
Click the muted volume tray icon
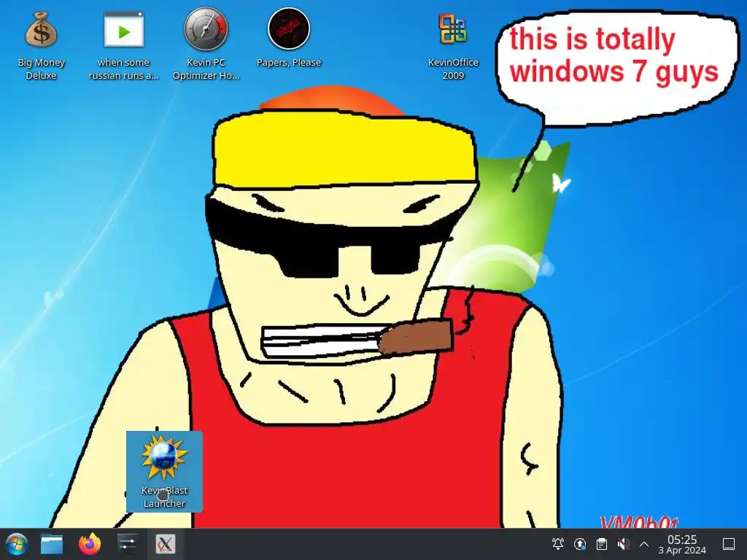coord(623,544)
